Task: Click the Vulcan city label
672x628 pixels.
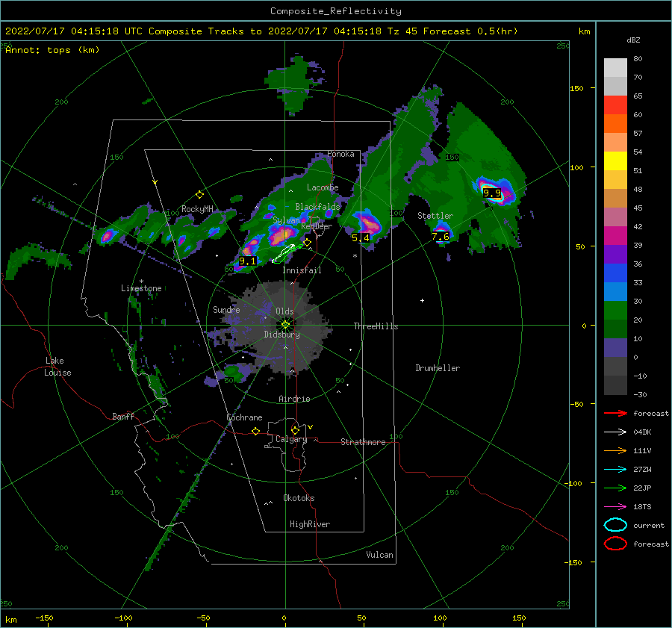Action: point(380,555)
